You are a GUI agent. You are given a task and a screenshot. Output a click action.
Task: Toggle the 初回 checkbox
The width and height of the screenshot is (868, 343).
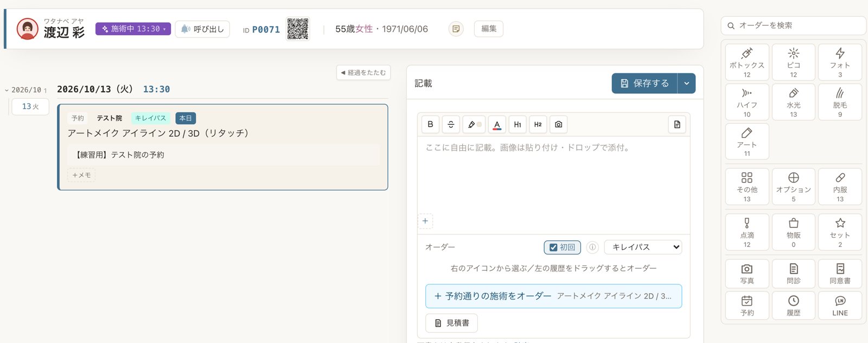click(562, 247)
